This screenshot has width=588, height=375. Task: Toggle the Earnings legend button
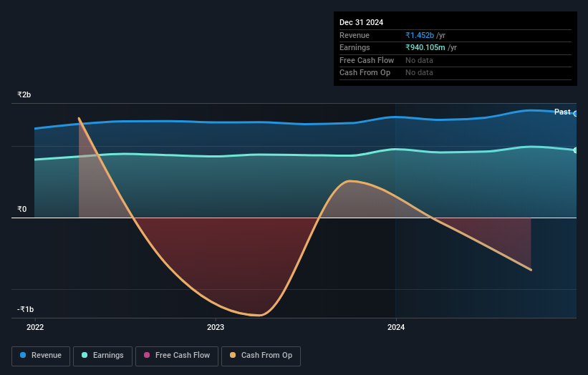[x=102, y=356]
